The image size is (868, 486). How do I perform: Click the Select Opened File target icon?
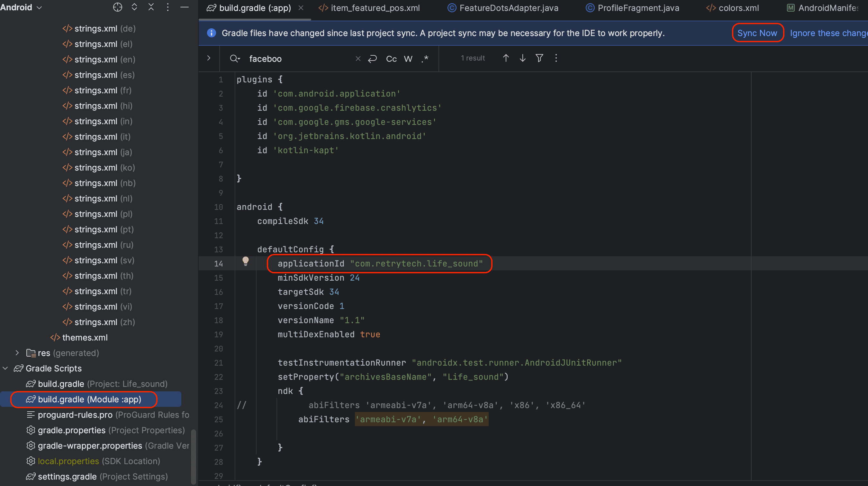[117, 7]
